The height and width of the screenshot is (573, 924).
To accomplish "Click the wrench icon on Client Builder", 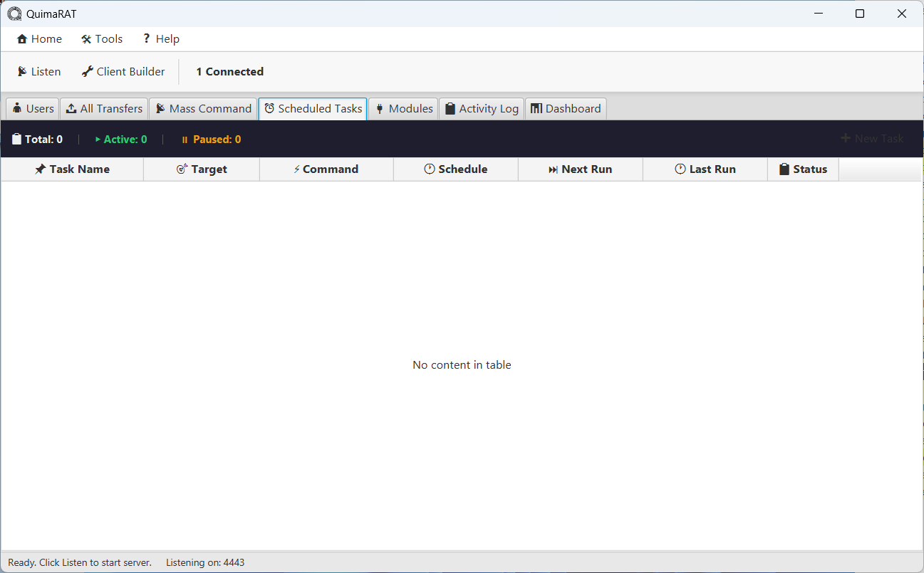I will 85,71.
